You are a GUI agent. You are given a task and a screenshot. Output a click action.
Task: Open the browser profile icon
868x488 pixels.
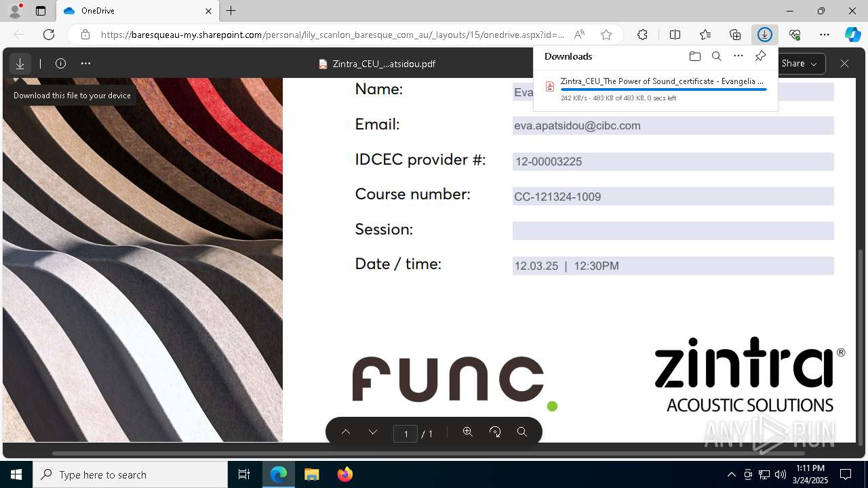[15, 11]
